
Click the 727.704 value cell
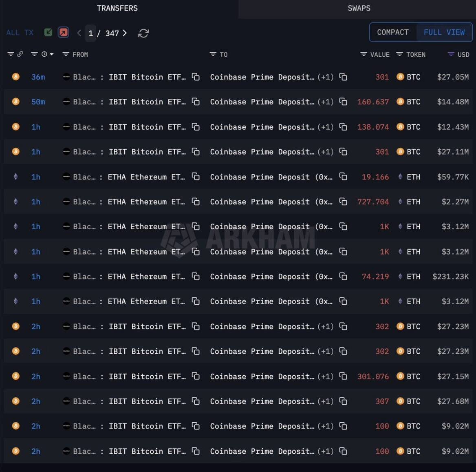373,202
